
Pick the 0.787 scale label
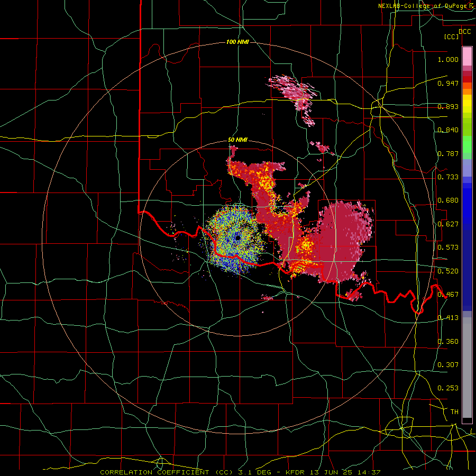[448, 153]
